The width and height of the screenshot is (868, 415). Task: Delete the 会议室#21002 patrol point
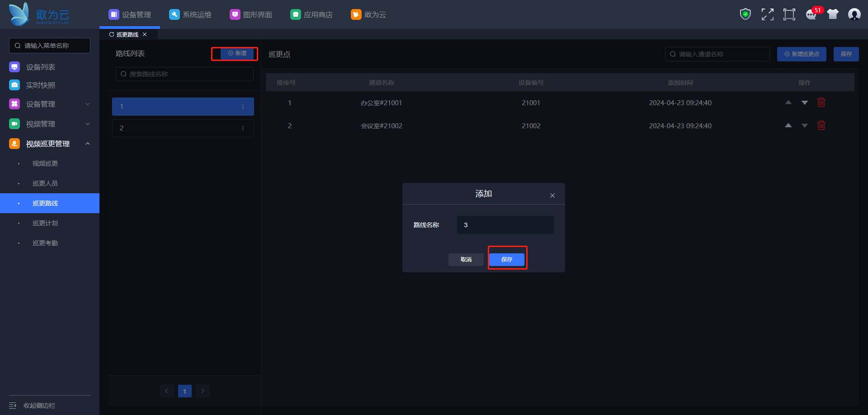pyautogui.click(x=821, y=126)
